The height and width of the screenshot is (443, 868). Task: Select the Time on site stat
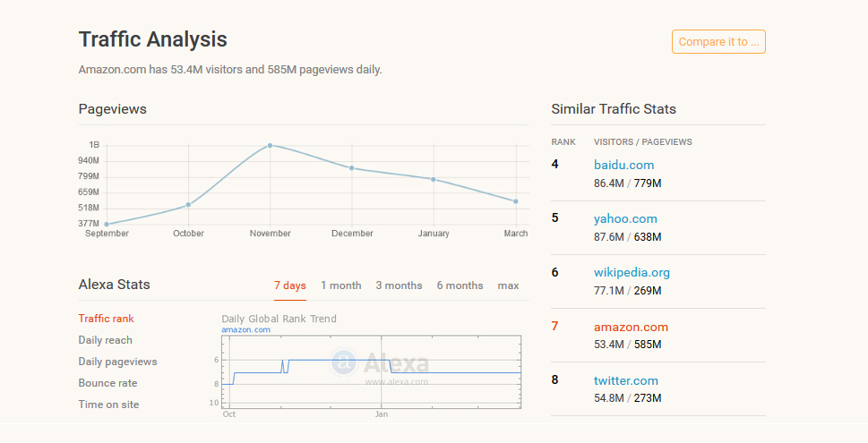click(108, 405)
